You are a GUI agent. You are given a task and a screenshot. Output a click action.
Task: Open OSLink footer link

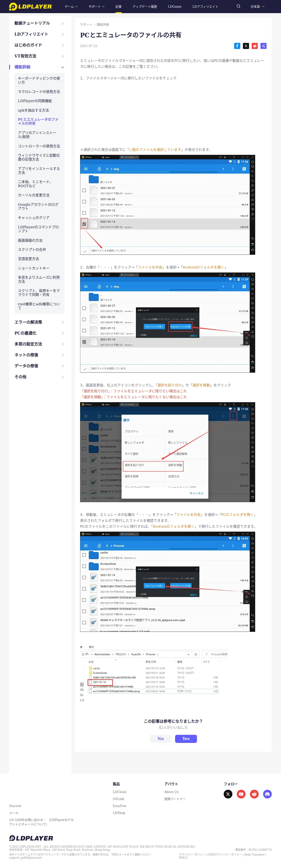[118, 799]
